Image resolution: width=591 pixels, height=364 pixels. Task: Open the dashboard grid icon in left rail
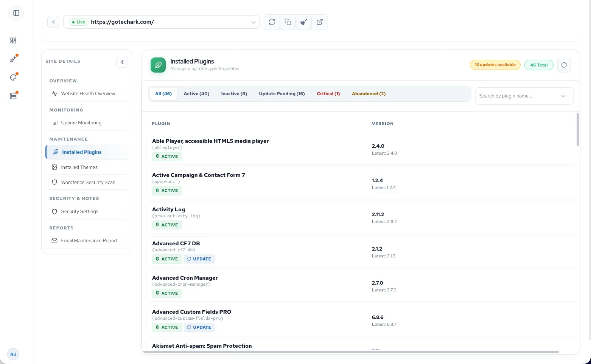pyautogui.click(x=13, y=40)
